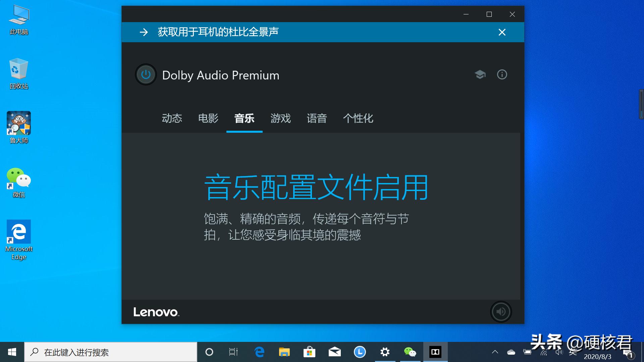The image size is (644, 362).
Task: Open the Task View button
Action: coord(233,352)
